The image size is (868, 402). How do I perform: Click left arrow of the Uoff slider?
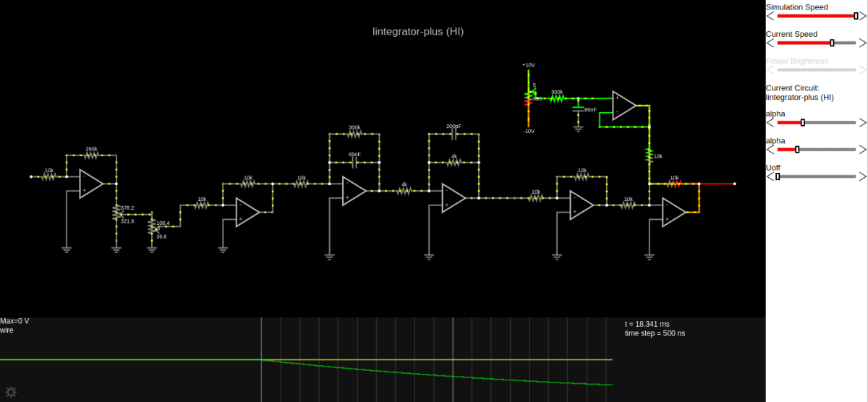[771, 176]
